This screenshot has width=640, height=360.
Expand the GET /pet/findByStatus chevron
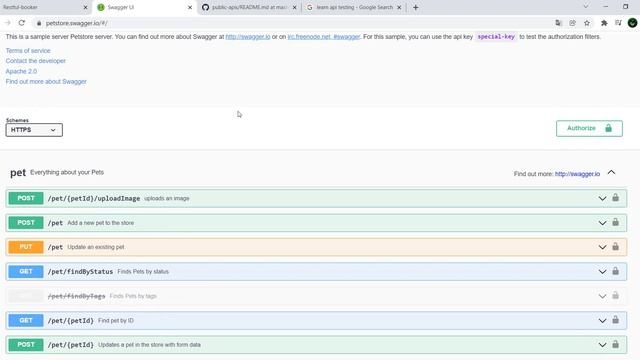click(602, 272)
